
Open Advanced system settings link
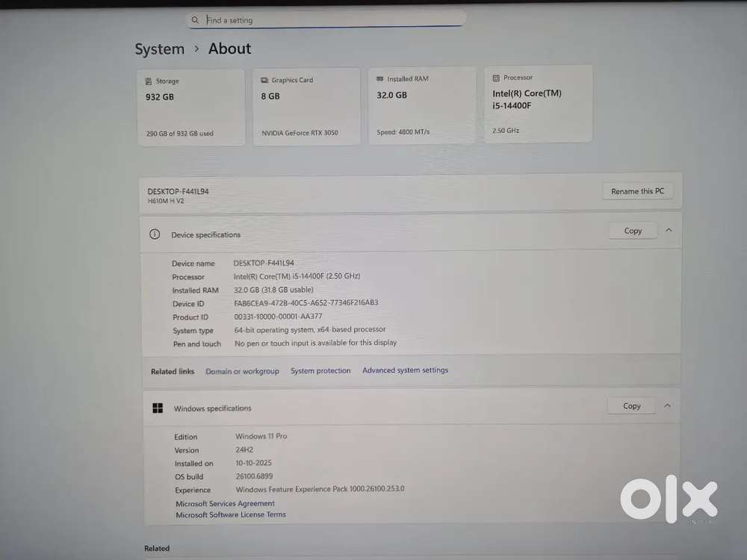coord(405,370)
